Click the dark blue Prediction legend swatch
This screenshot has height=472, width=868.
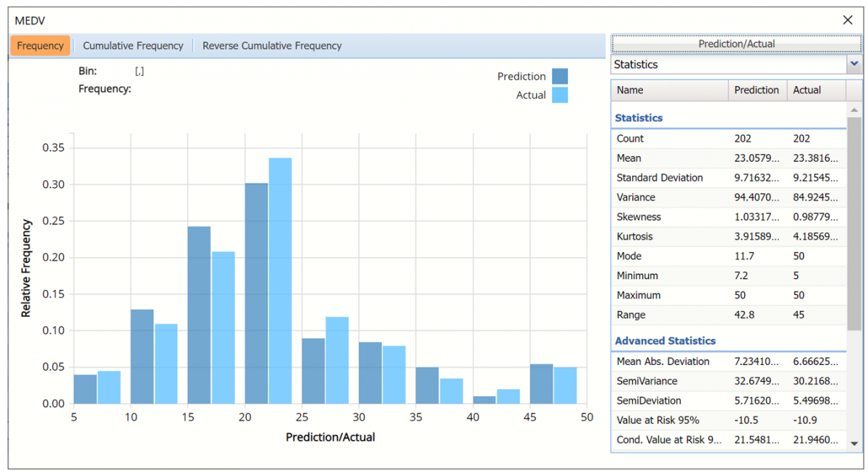point(559,77)
